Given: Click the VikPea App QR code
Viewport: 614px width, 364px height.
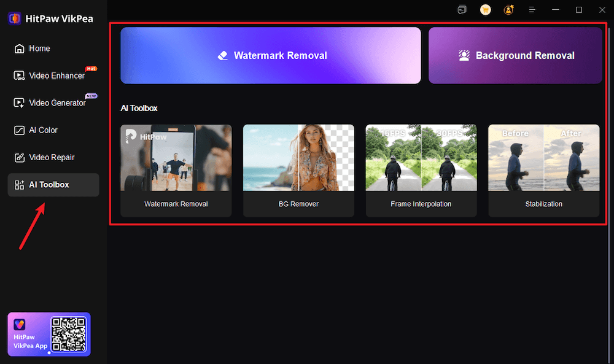Looking at the screenshot, I should [x=69, y=334].
